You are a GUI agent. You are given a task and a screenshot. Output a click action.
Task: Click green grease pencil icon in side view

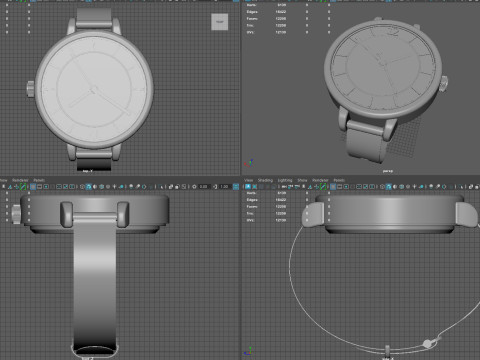tap(323, 187)
